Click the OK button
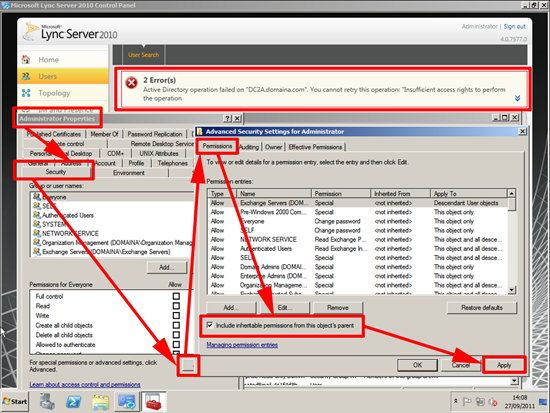Viewport: 550px width, 413px height. click(x=417, y=365)
